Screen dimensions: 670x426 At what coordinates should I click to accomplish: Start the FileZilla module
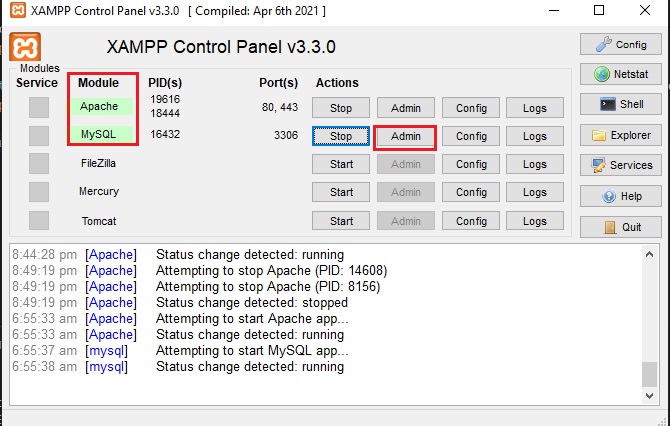[341, 164]
